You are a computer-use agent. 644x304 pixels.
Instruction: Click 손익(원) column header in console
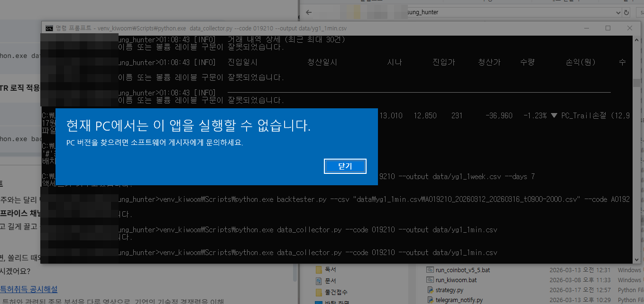(x=580, y=62)
